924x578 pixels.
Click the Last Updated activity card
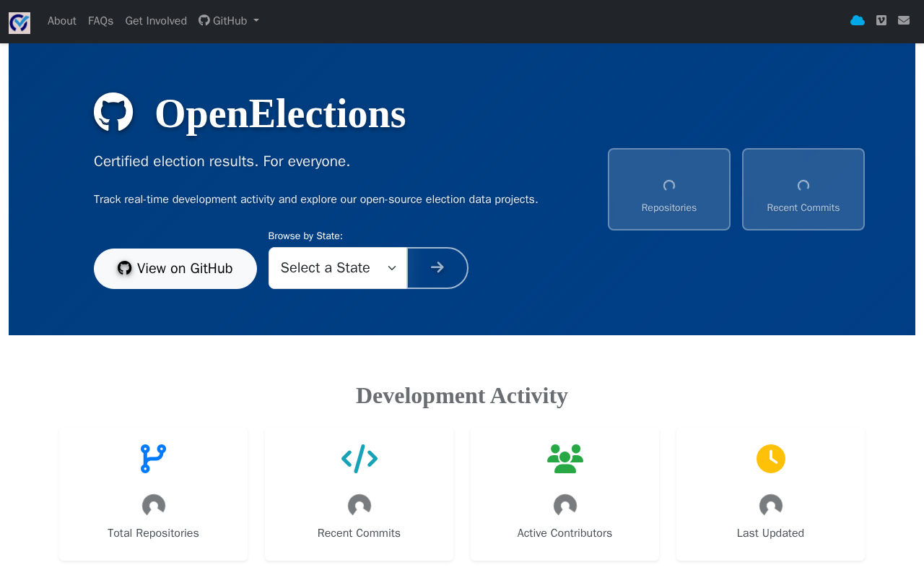click(x=771, y=494)
